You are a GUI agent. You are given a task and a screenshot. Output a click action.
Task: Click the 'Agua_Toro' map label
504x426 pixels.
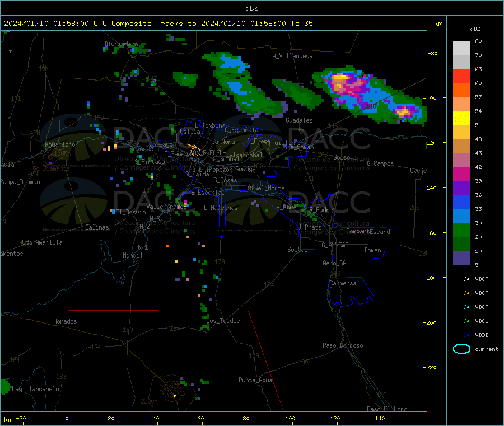pos(60,144)
